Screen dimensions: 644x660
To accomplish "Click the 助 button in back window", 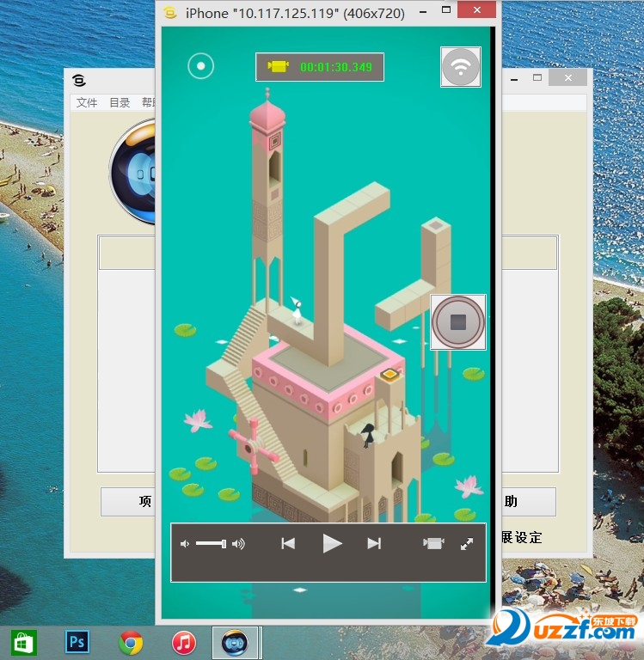I will click(529, 501).
